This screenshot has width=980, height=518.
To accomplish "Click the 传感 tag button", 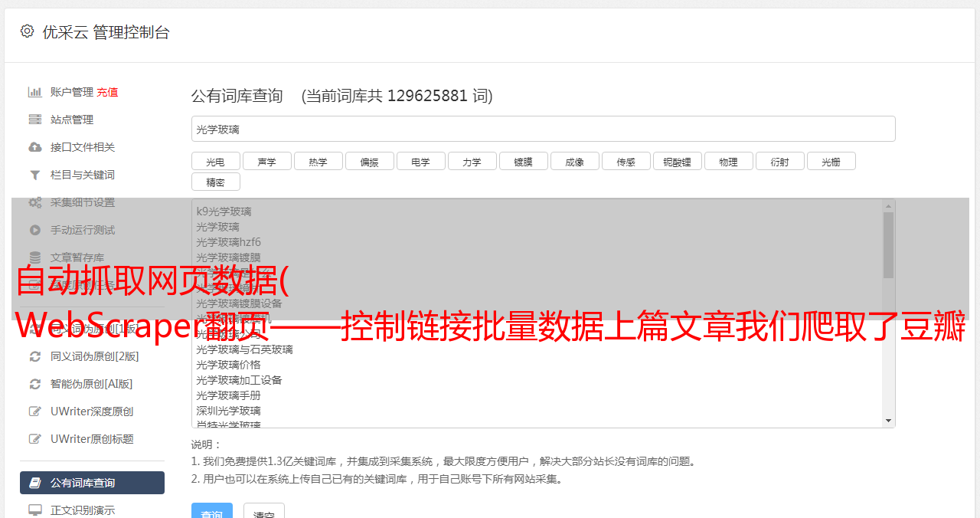I will pos(626,161).
